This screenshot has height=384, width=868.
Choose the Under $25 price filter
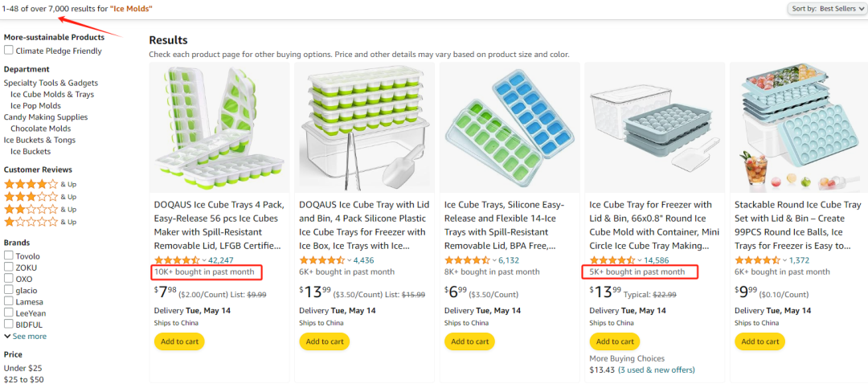click(23, 368)
